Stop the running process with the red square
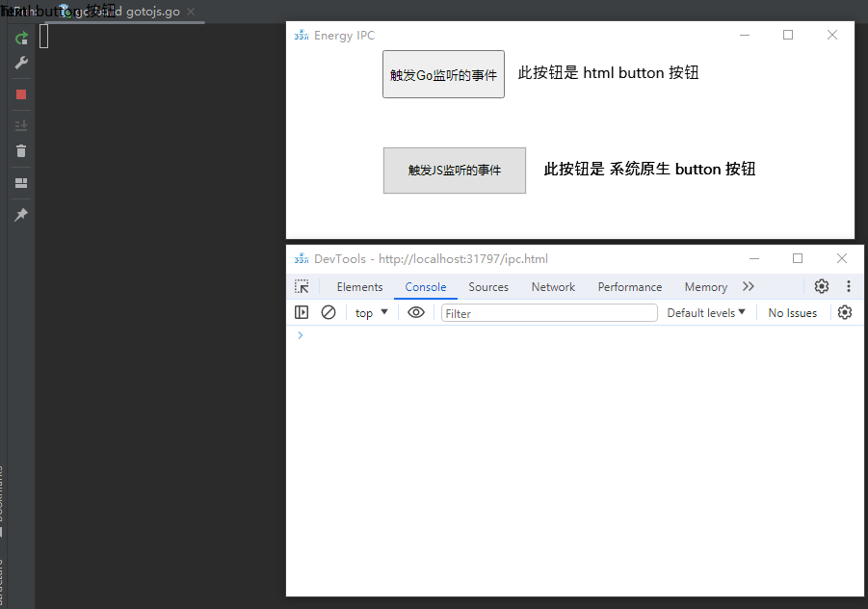 [x=21, y=94]
